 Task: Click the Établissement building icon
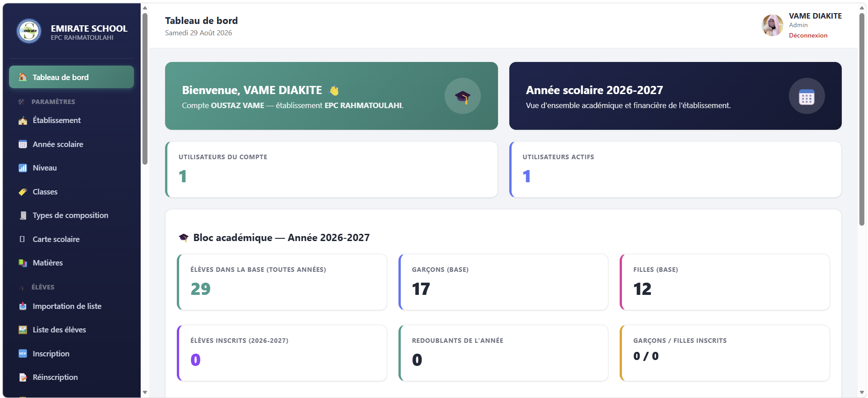pos(23,120)
